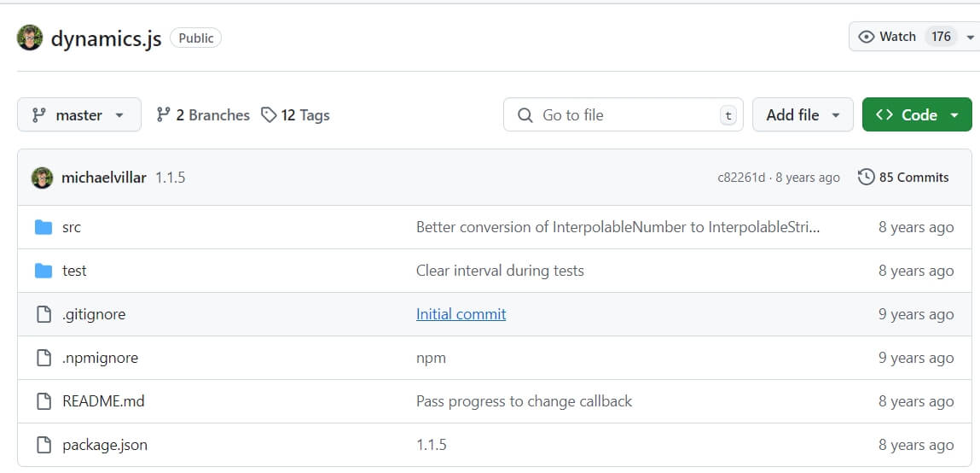The height and width of the screenshot is (473, 980).
Task: Expand the Add file dropdown
Action: pyautogui.click(x=803, y=115)
